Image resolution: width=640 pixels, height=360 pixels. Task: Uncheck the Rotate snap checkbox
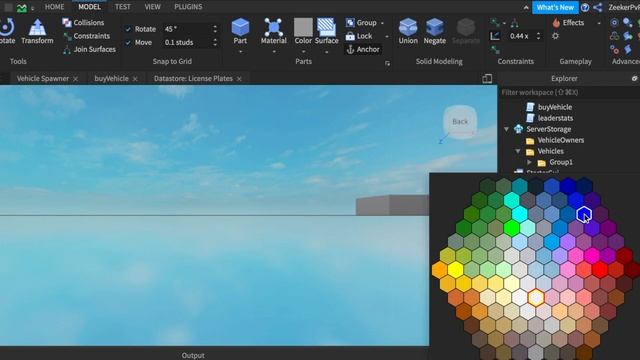pos(128,29)
